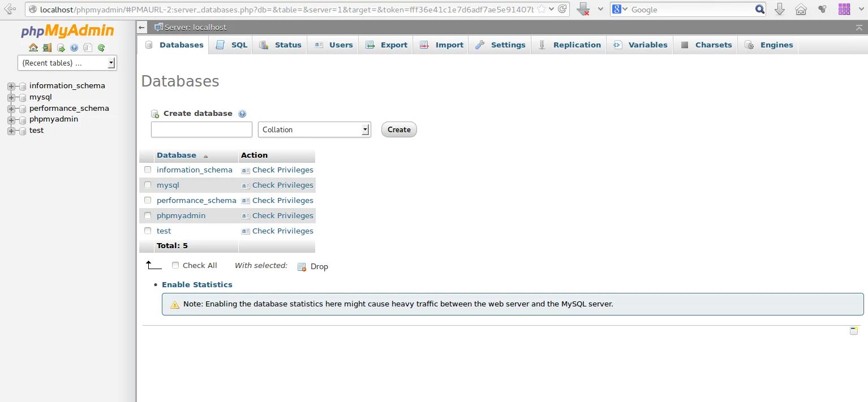The height and width of the screenshot is (402, 868).
Task: Open phpMyAdmin documentation blue help icon
Action: click(x=74, y=47)
